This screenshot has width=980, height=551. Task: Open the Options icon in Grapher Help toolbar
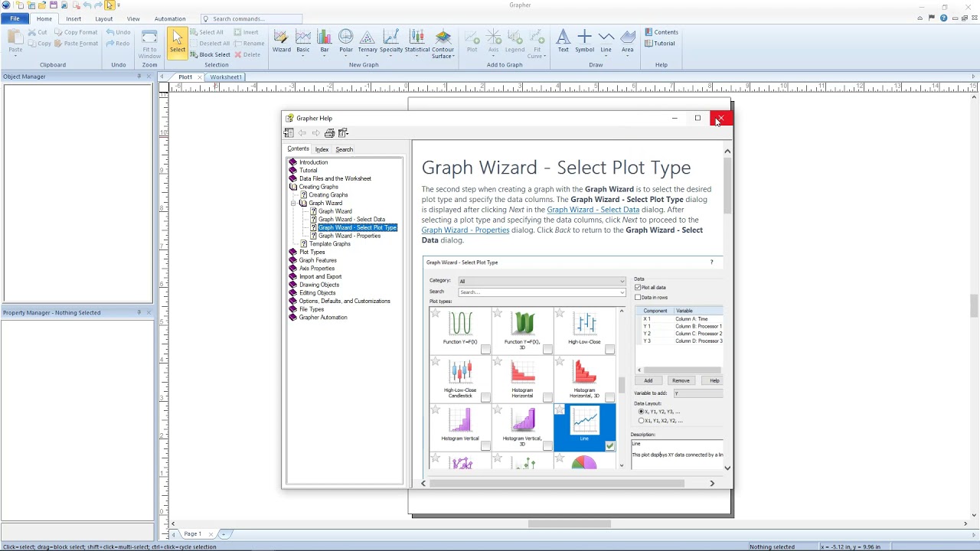pos(343,133)
